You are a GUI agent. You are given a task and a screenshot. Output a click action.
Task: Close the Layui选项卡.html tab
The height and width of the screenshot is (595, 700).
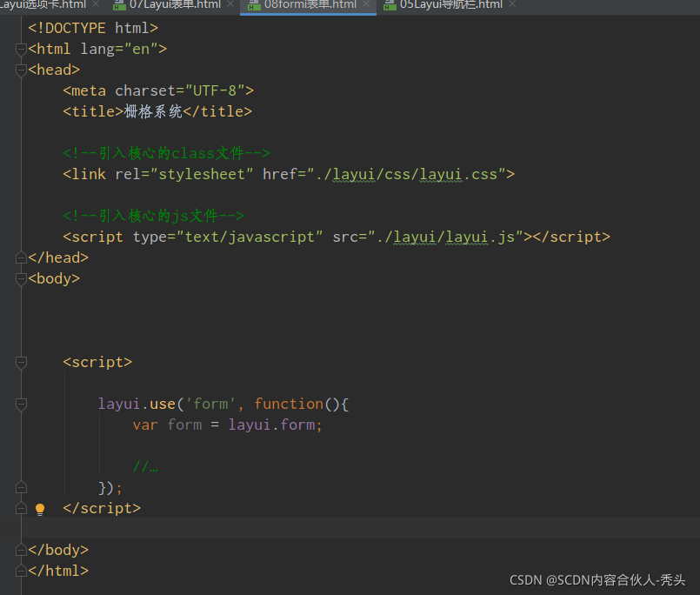coord(96,4)
